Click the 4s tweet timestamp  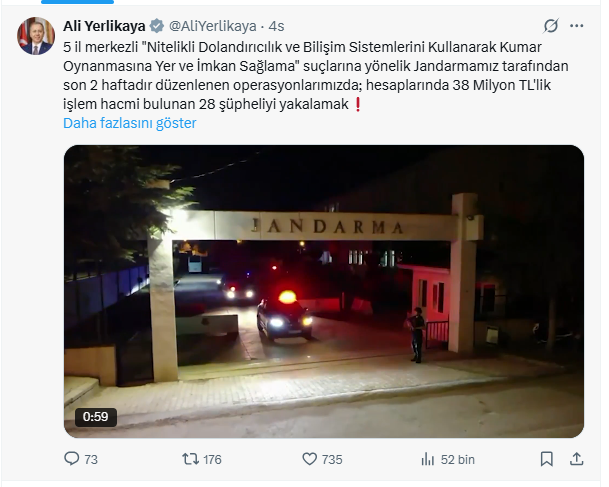click(277, 26)
